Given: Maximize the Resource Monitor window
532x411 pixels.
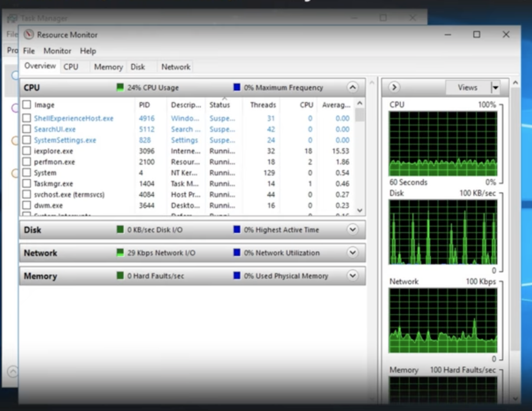Looking at the screenshot, I should tap(477, 34).
